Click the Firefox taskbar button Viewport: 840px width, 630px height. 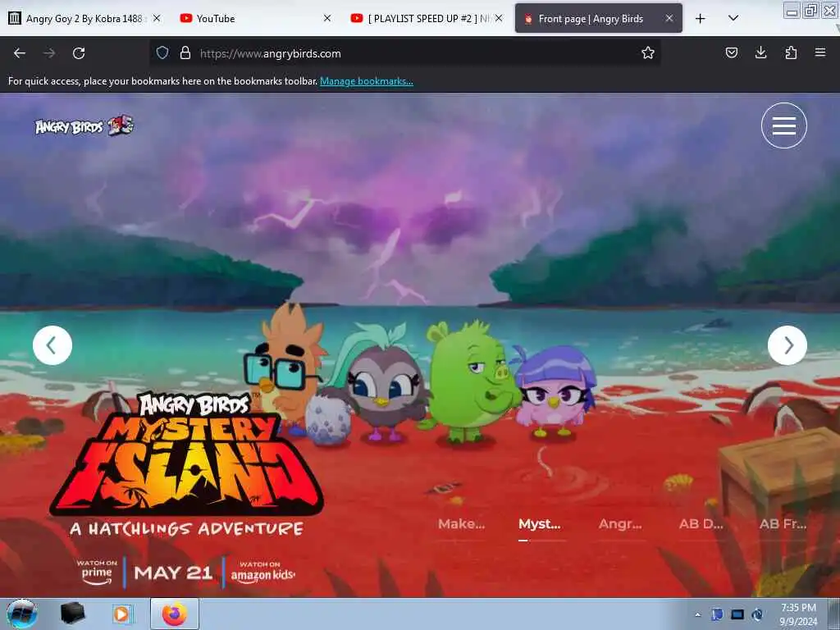pyautogui.click(x=175, y=614)
